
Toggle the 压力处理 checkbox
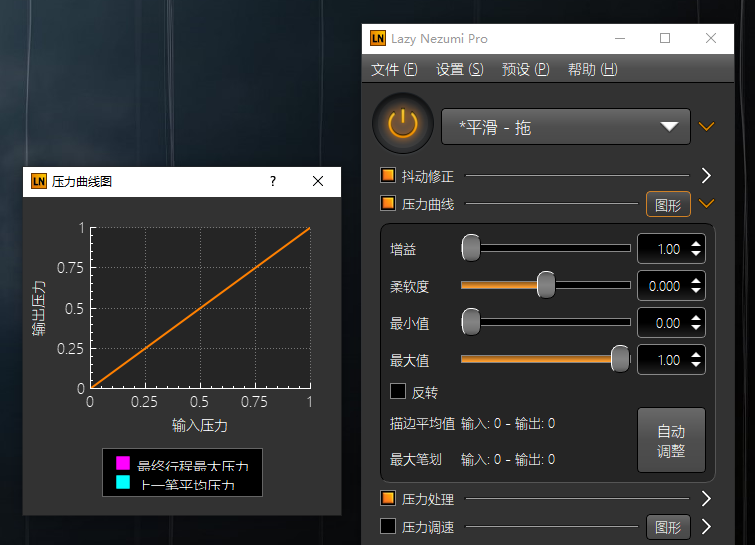coord(388,498)
